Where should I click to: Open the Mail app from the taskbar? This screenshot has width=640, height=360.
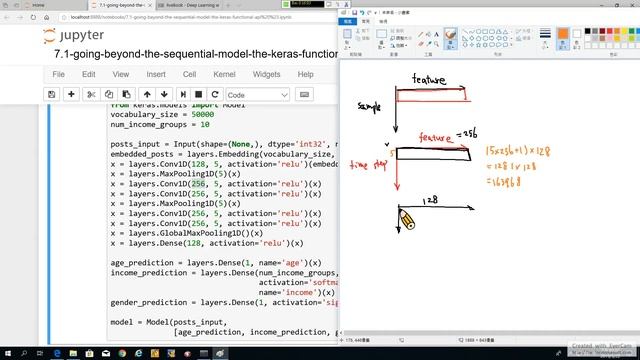click(106, 353)
